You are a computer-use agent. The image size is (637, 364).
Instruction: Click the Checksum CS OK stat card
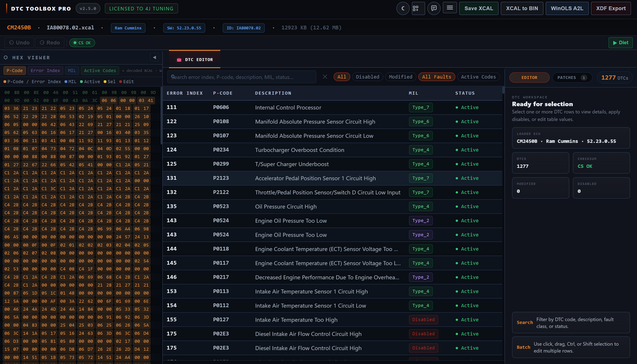[601, 163]
